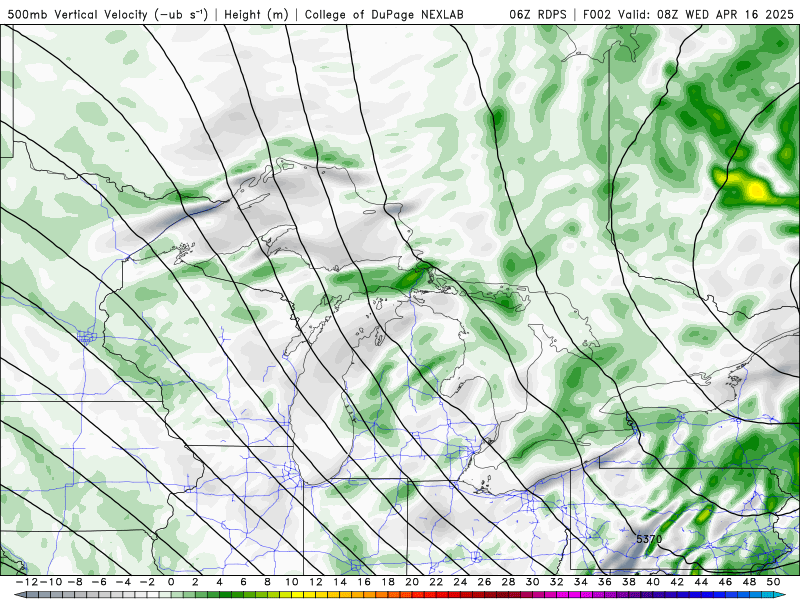Viewport: 800px width, 600px height.
Task: Click the 20 label on the color scale
Action: (x=412, y=582)
